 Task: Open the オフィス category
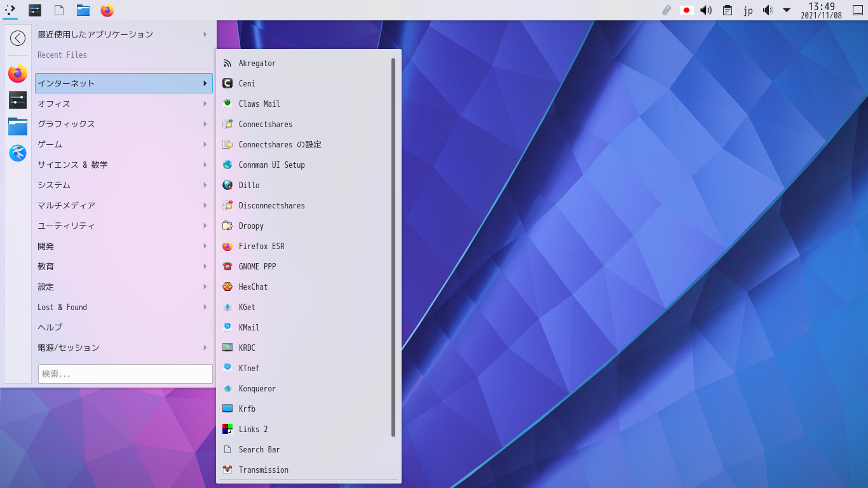pos(124,104)
